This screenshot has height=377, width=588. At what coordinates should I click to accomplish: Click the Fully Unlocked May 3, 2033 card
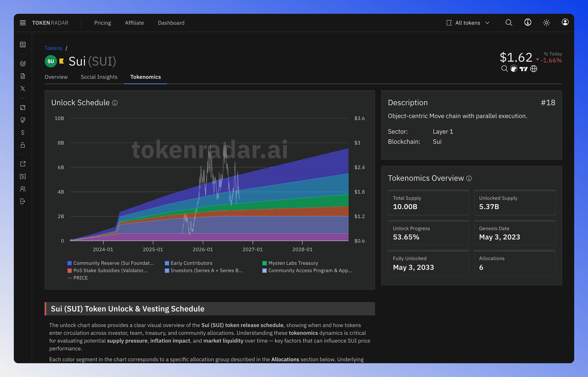428,263
